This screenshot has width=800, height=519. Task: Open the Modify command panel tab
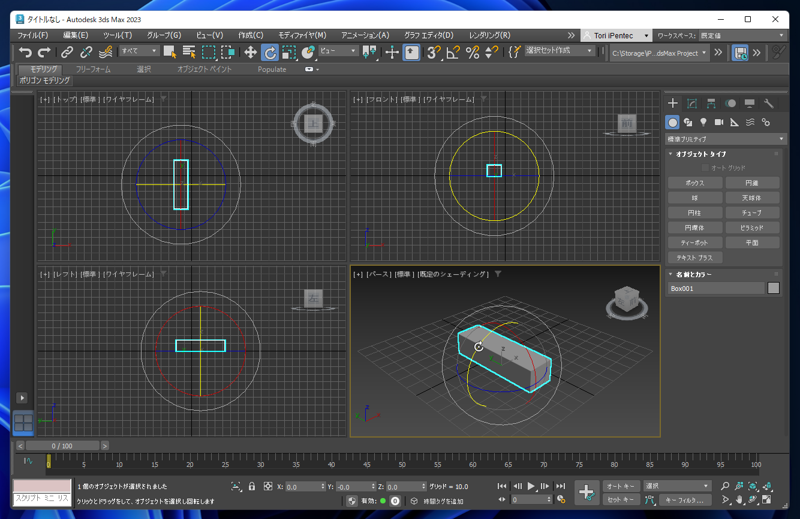click(692, 104)
